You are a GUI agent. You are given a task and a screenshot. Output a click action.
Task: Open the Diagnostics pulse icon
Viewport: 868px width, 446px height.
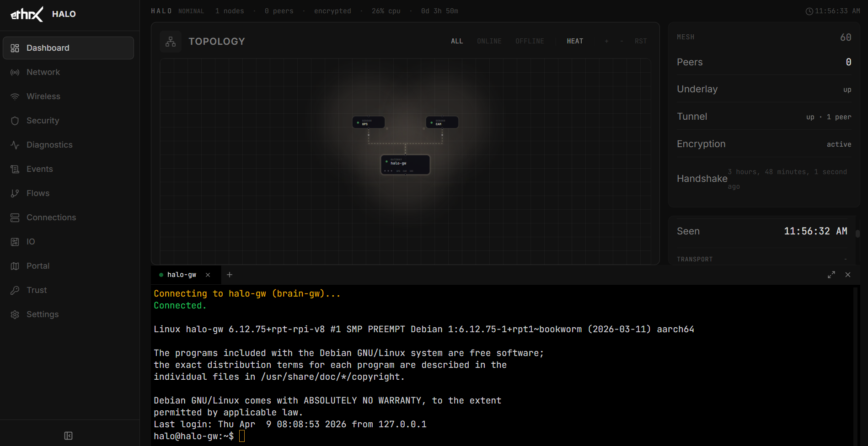coord(15,145)
